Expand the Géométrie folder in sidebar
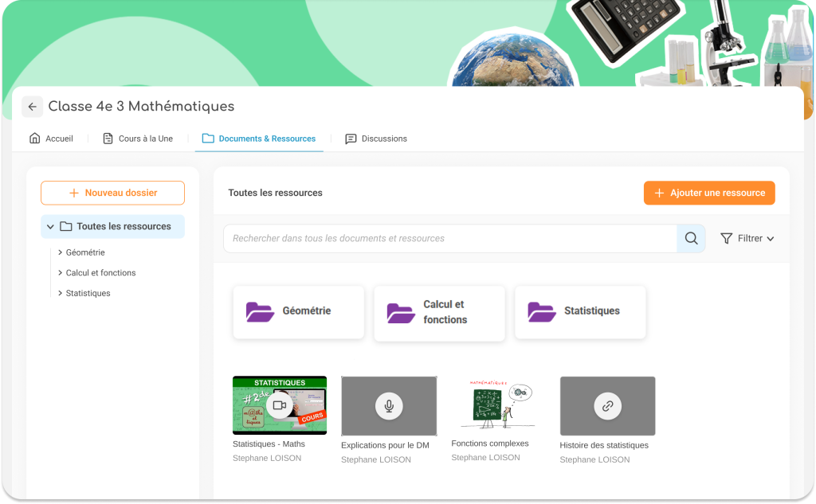The height and width of the screenshot is (504, 816). (61, 252)
